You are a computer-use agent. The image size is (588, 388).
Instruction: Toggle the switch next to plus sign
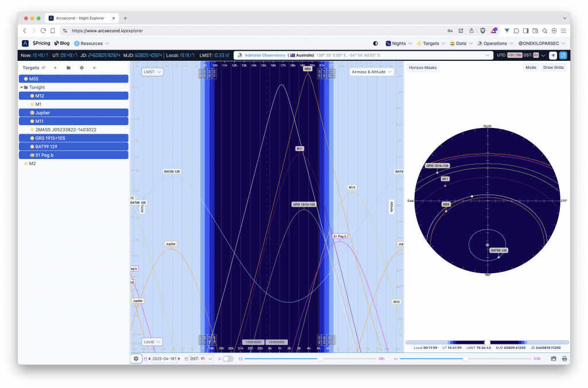pyautogui.click(x=228, y=359)
